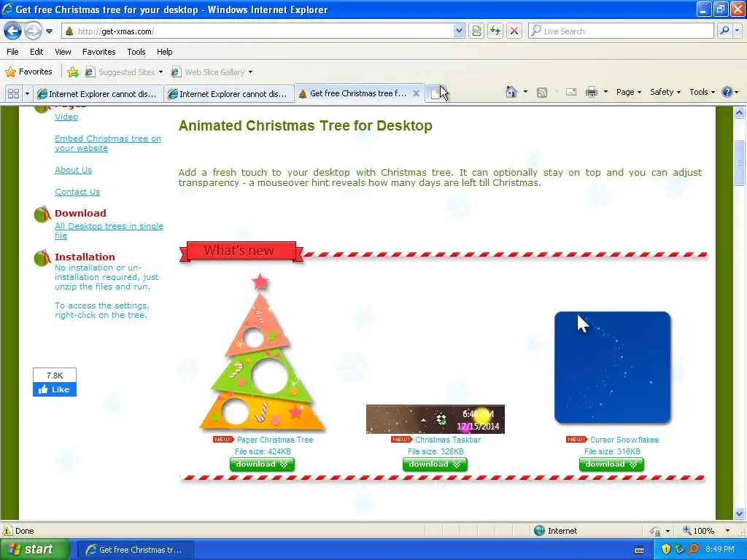Click the RSS feeds icon
The height and width of the screenshot is (560, 747).
click(x=542, y=93)
